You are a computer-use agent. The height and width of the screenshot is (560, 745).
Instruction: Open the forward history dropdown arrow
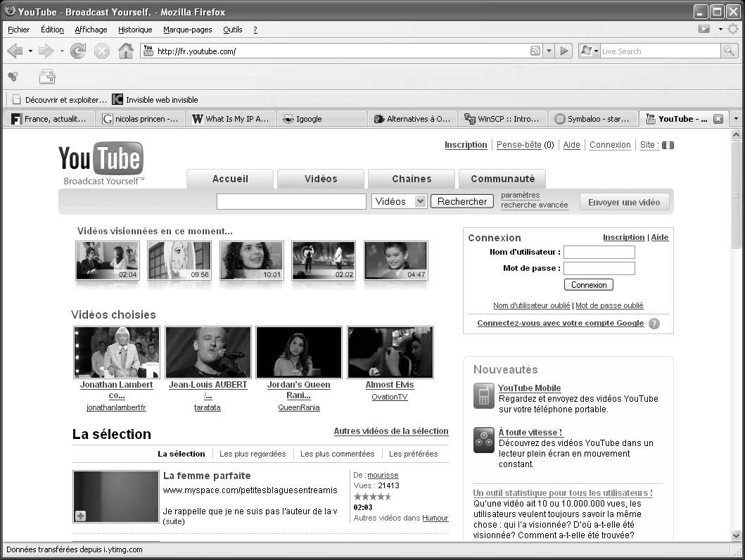[62, 51]
